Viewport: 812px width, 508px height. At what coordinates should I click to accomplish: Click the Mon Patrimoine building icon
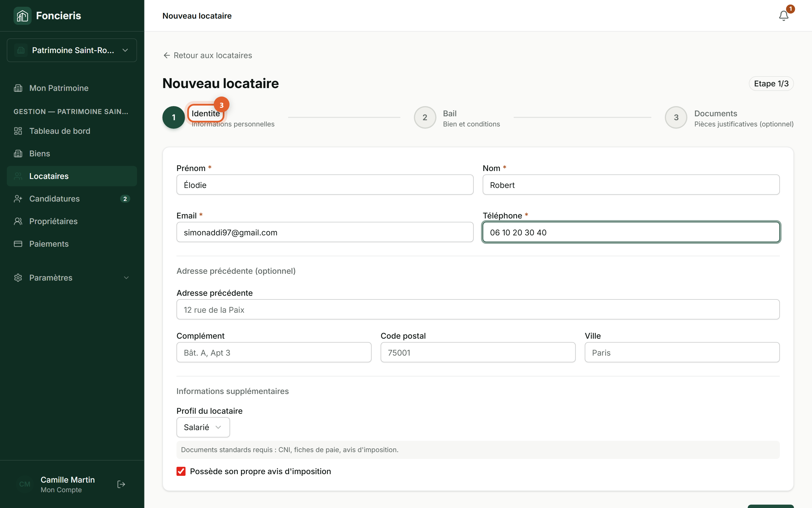[x=18, y=88]
